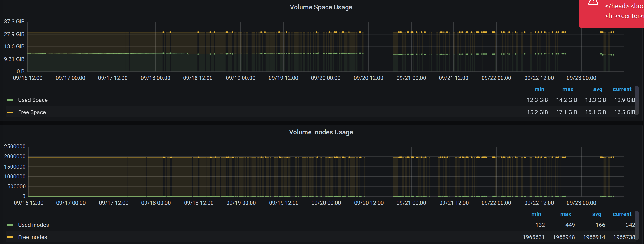The width and height of the screenshot is (644, 244).
Task: Click the inodes usage legend scrollbar
Action: tap(636, 225)
